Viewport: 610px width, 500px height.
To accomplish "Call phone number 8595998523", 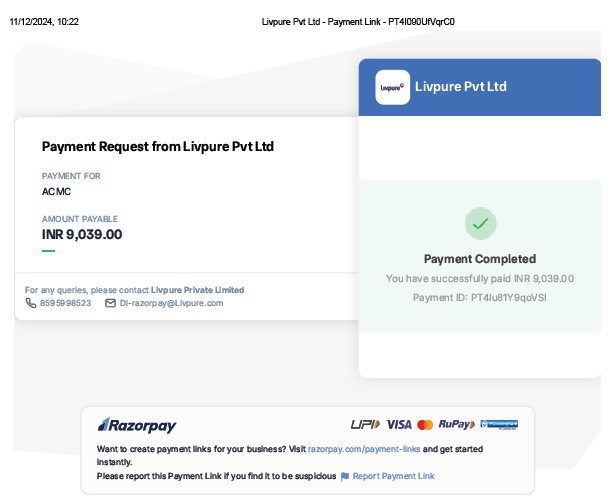I will tap(65, 303).
